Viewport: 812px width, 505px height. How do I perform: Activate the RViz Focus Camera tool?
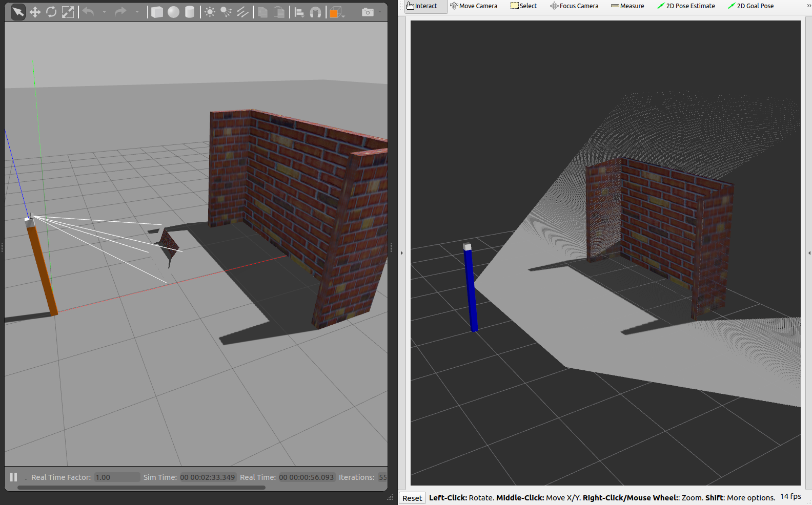[x=574, y=6]
